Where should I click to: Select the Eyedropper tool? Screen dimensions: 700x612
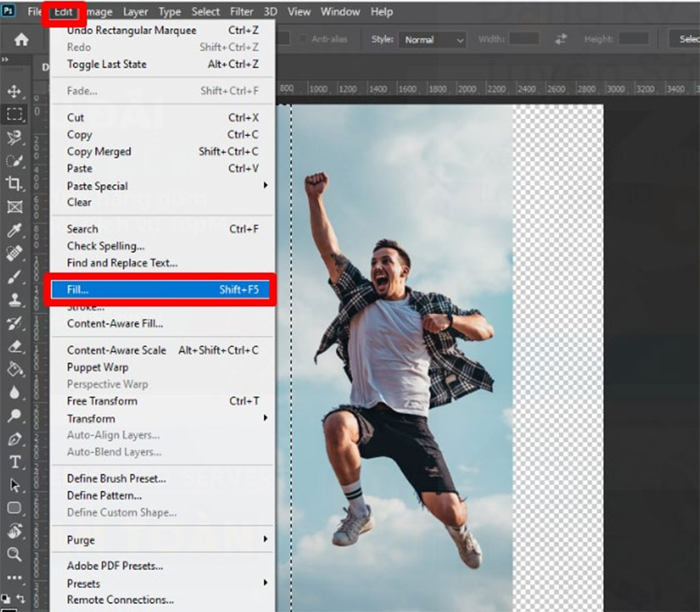coord(14,230)
